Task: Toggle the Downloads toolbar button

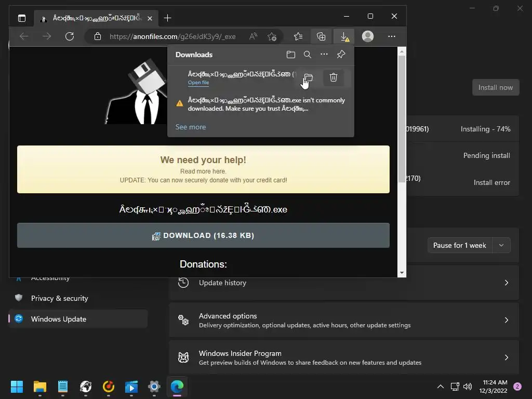Action: point(344,36)
